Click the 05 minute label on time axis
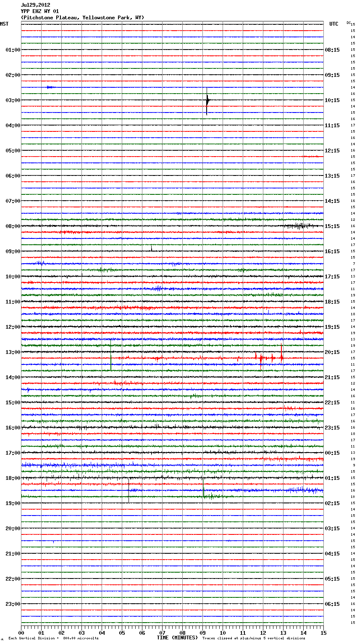 (x=122, y=633)
